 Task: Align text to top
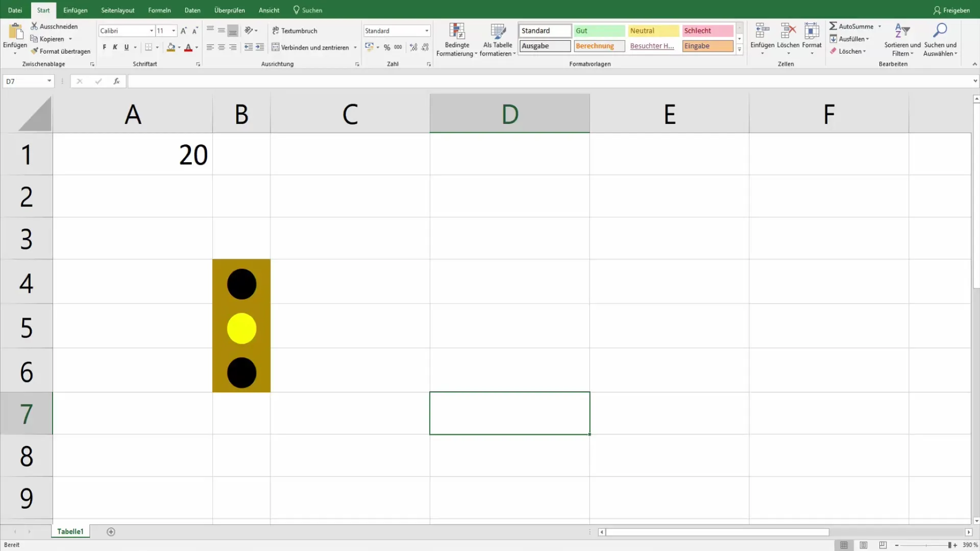point(210,30)
